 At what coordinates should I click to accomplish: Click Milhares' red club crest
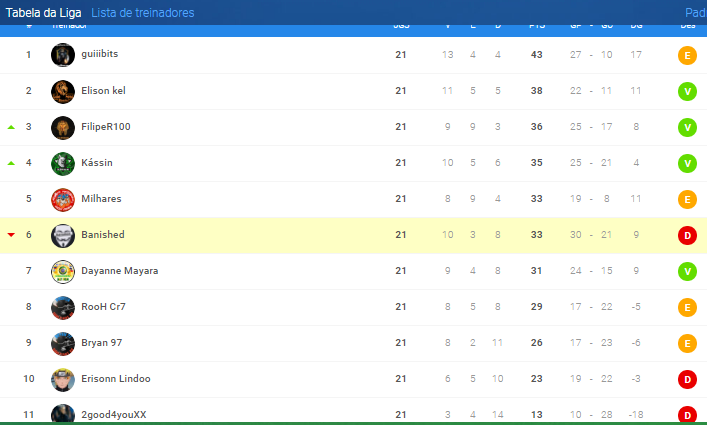(63, 200)
